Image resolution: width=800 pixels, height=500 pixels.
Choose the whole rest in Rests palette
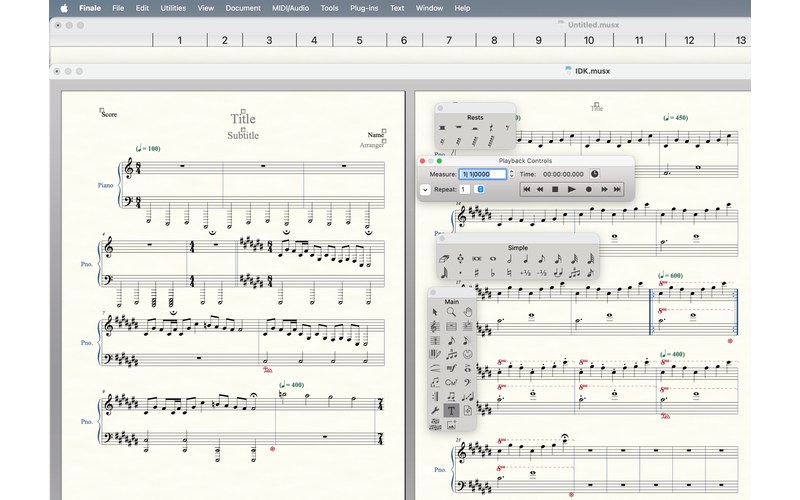click(459, 128)
